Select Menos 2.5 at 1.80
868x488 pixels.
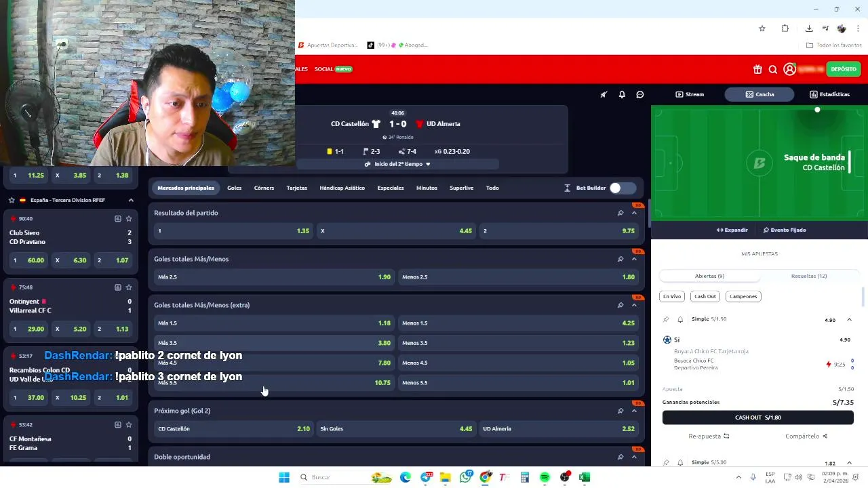tap(518, 277)
